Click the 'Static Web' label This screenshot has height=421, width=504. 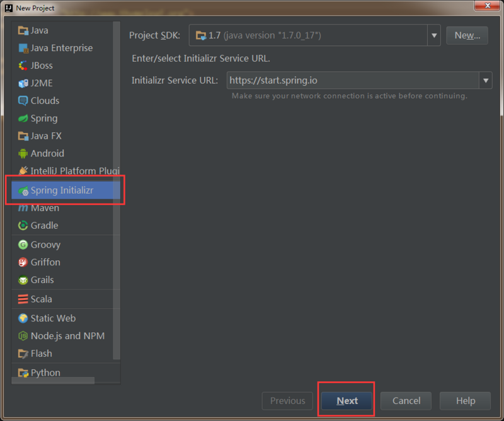[x=54, y=318]
